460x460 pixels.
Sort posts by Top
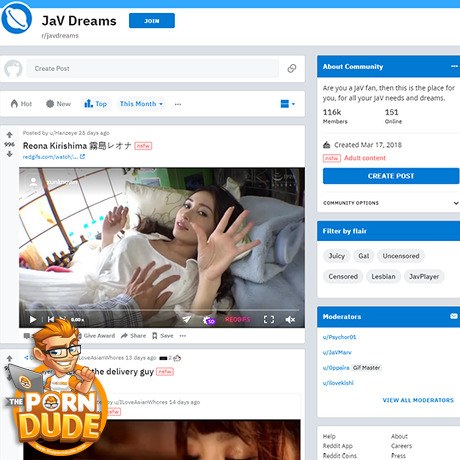click(x=96, y=104)
